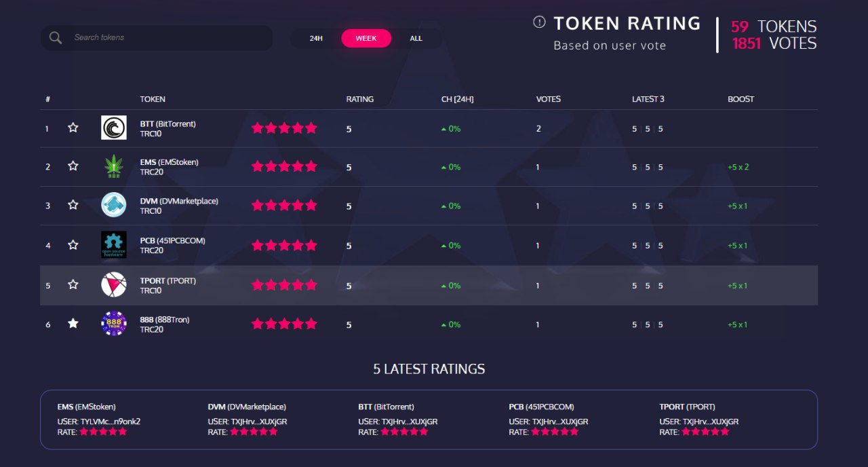Click the +5 x 1 boost for TPORT
Viewport: 868px width, 467px height.
click(738, 286)
